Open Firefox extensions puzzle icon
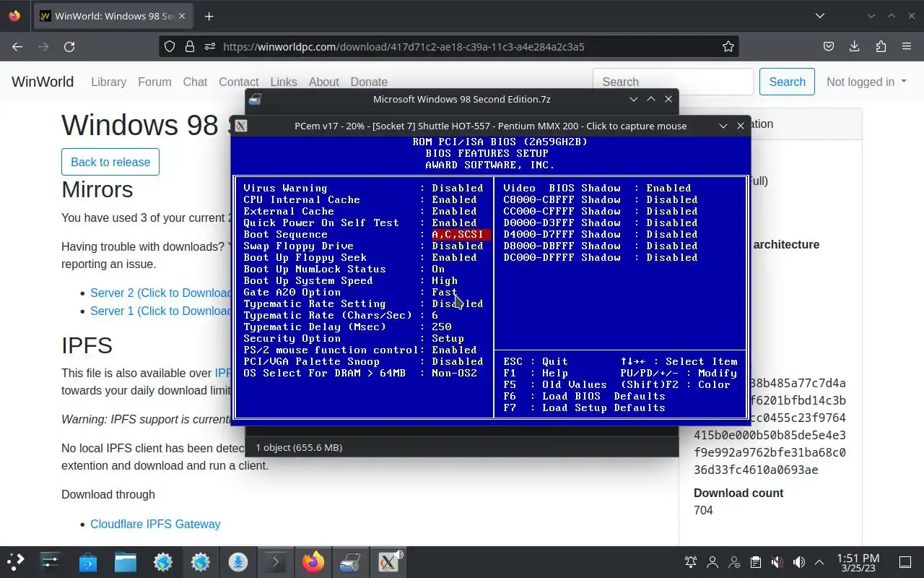Viewport: 924px width, 578px height. pyautogui.click(x=881, y=46)
